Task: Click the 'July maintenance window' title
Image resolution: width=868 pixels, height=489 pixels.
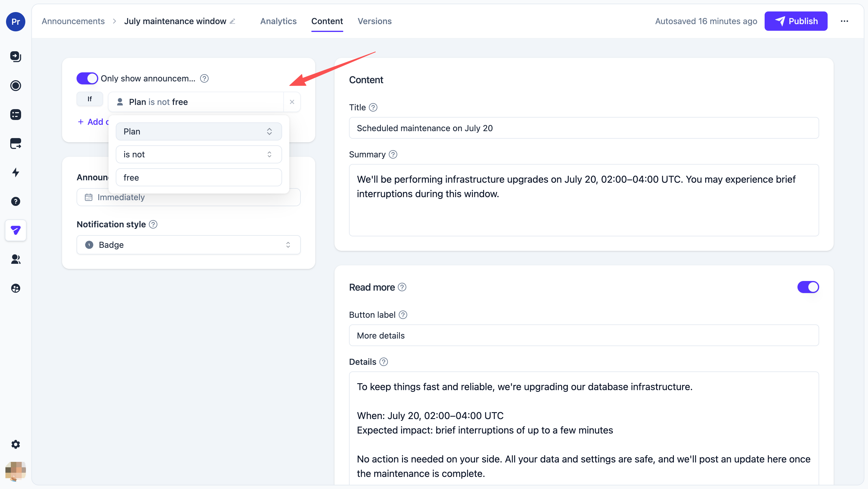Action: click(175, 21)
